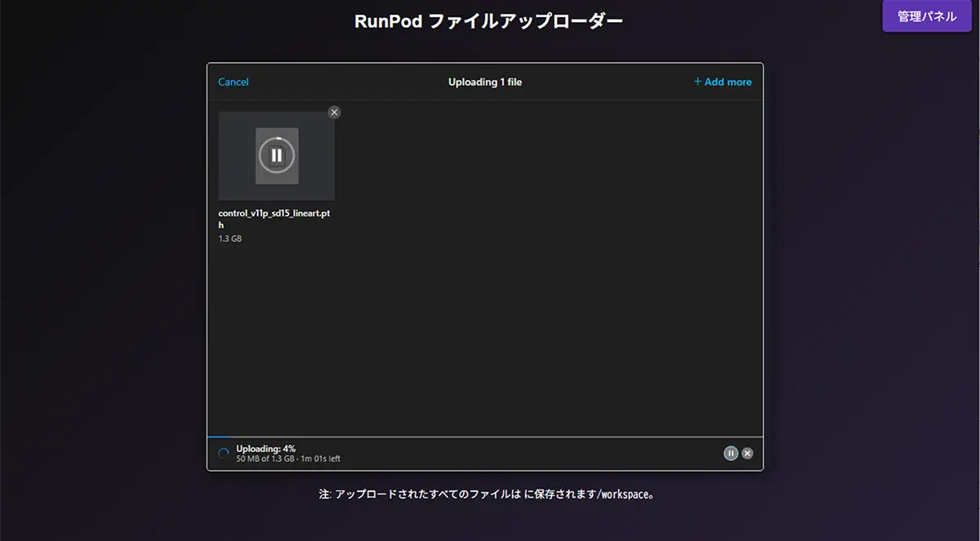Screen dimensions: 980x541
Task: Open the 管理パネル admin panel
Action: point(927,16)
